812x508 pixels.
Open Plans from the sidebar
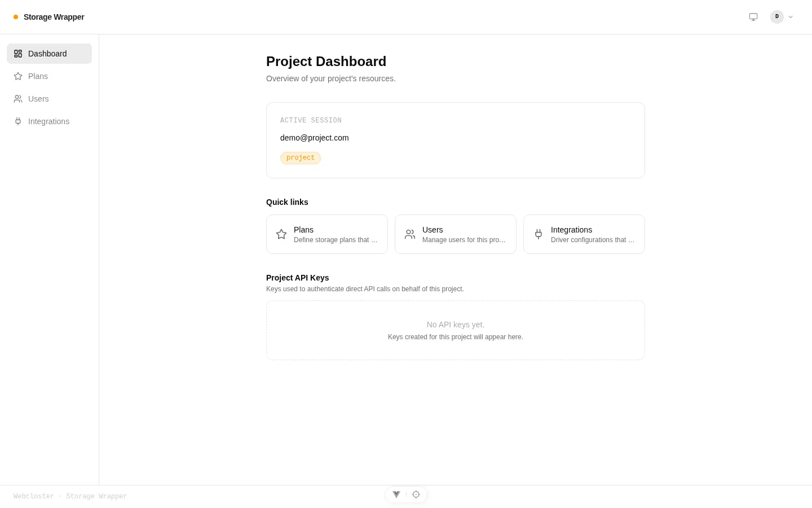pyautogui.click(x=49, y=76)
